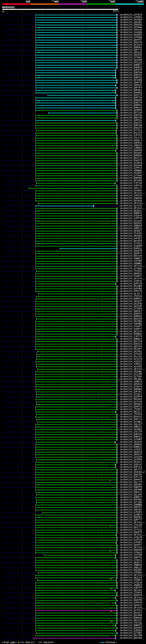Click the UniRef100_Q96575 label
This screenshot has width=146, height=644.
pos(131,251)
